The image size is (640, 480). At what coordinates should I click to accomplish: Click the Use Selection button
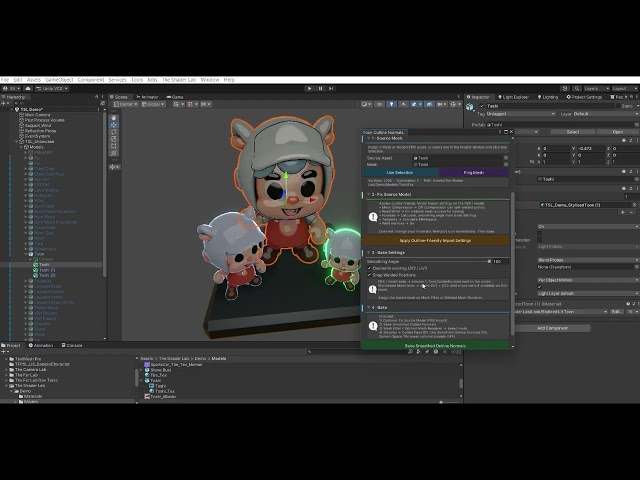(x=400, y=173)
